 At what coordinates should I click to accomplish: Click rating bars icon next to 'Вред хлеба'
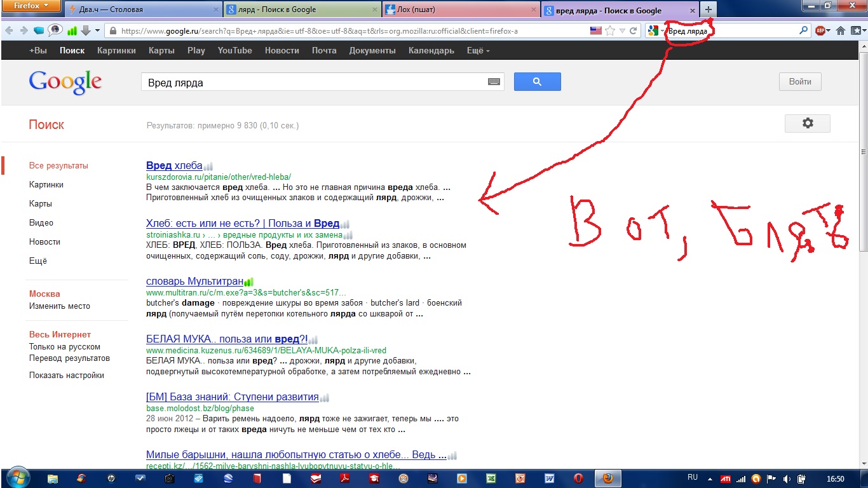(208, 166)
